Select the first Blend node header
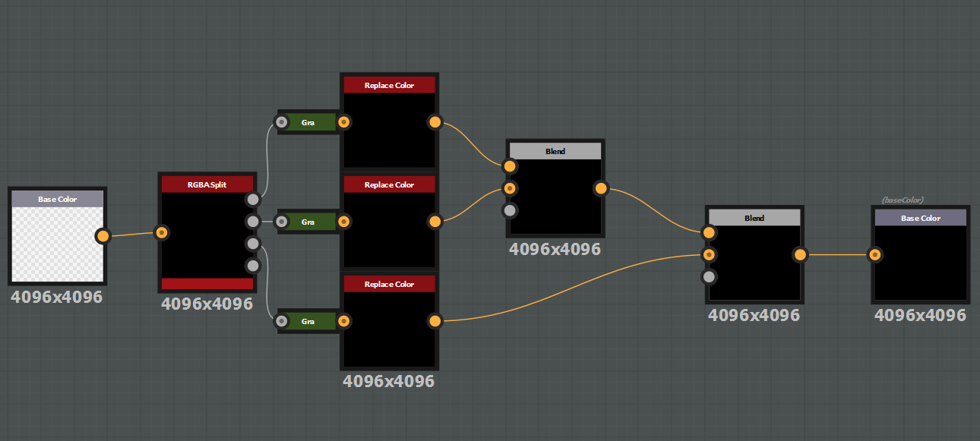Screen dimensions: 980x441 (x=555, y=151)
